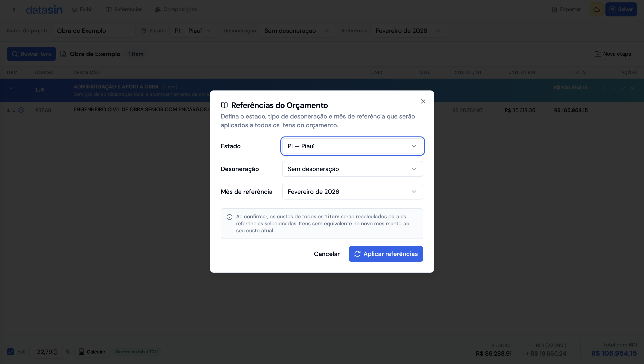Click the layers icon on item 1.1
The width and height of the screenshot is (644, 364).
tap(21, 110)
